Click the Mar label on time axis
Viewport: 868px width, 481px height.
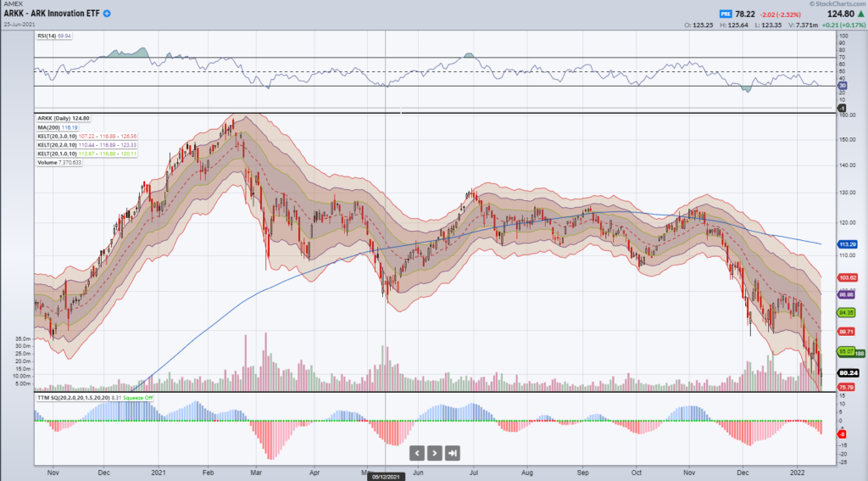(x=256, y=473)
